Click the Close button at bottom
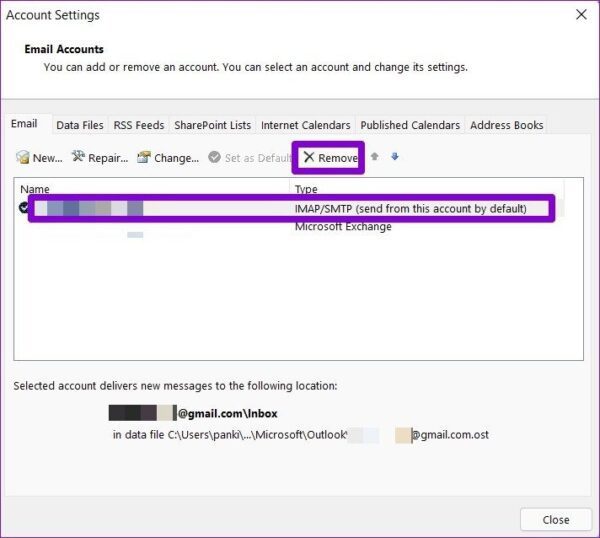Image resolution: width=600 pixels, height=538 pixels. [x=556, y=520]
